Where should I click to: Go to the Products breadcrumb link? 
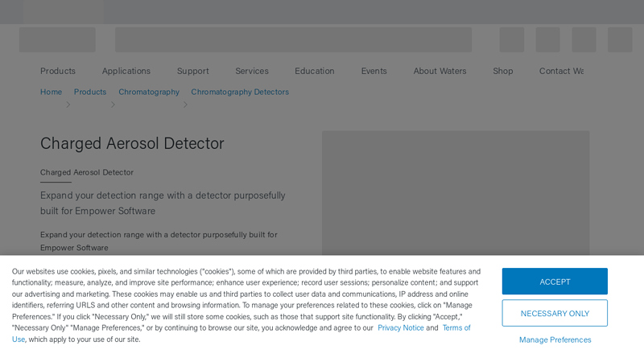pyautogui.click(x=90, y=92)
